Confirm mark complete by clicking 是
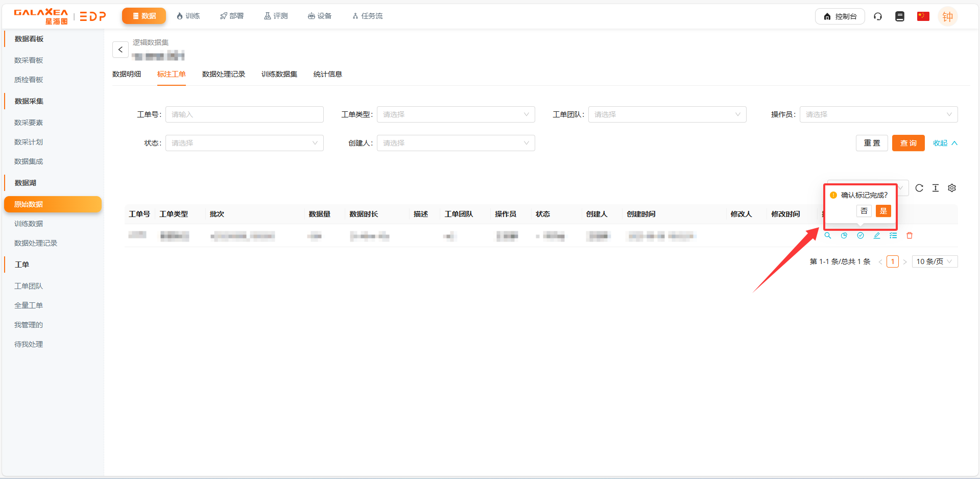Screen dimensions: 980x479 tap(883, 211)
